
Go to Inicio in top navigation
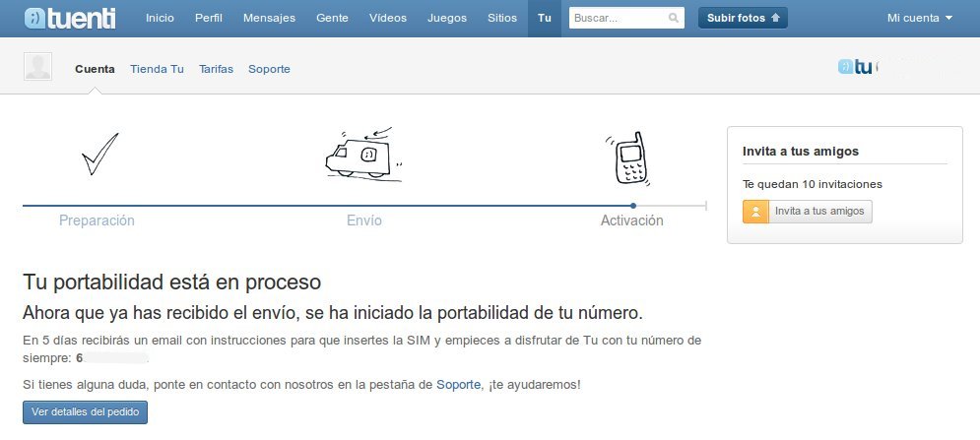coord(160,18)
